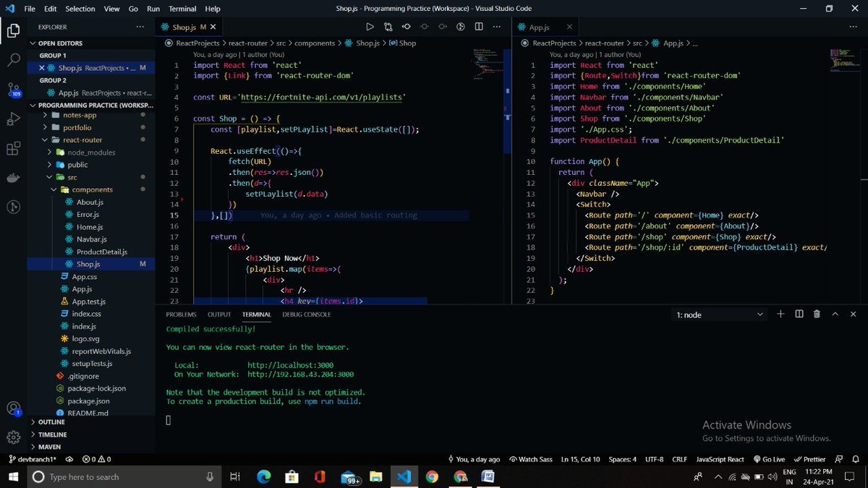Open notifications bell in status bar
Image resolution: width=868 pixels, height=488 pixels.
(856, 459)
